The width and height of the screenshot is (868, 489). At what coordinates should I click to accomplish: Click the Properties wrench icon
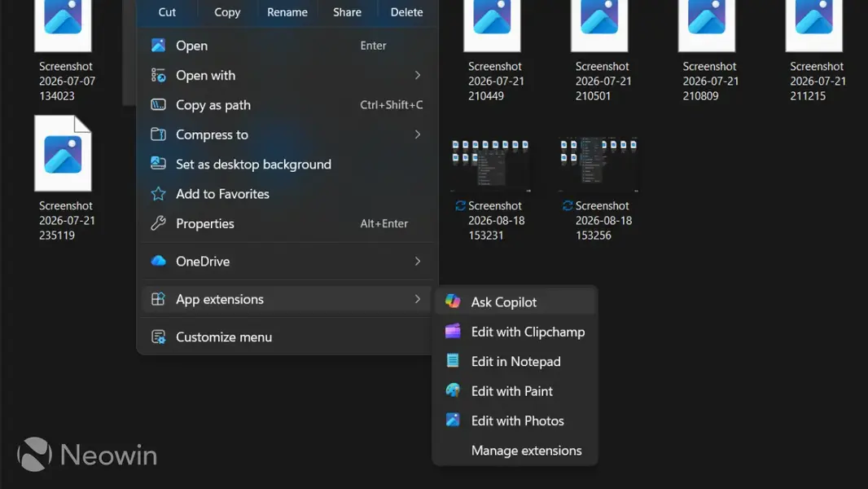click(158, 223)
